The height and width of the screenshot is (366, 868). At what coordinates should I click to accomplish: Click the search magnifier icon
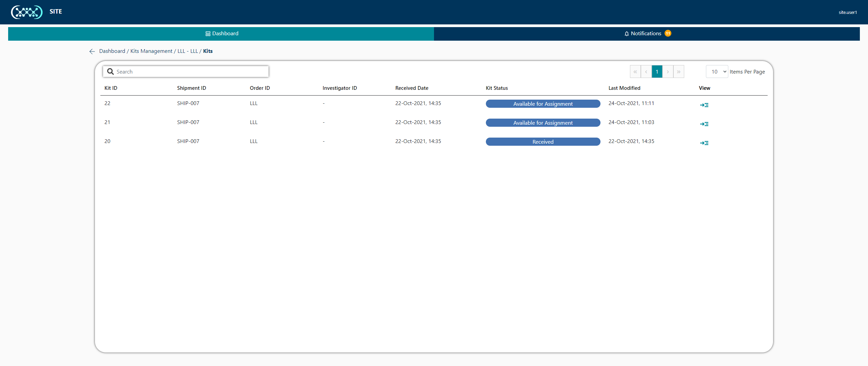tap(111, 72)
